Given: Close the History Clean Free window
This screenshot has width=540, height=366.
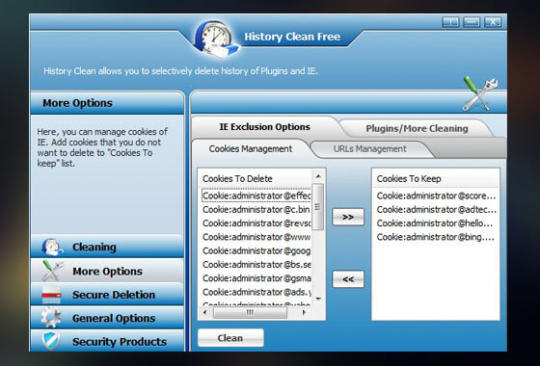Looking at the screenshot, I should [x=493, y=22].
